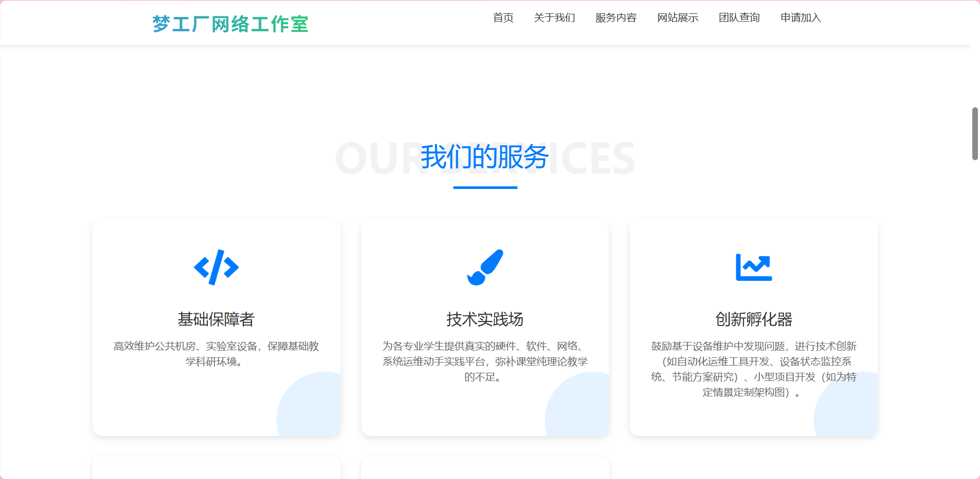
Task: Select the chart icon on 创新孵化器 card
Action: point(753,266)
